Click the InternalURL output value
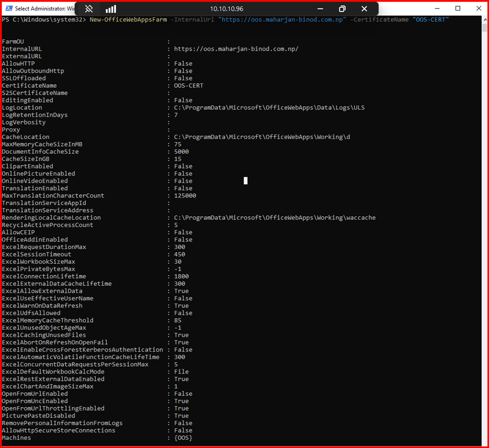Screen dimensions: 489x448 (236, 49)
